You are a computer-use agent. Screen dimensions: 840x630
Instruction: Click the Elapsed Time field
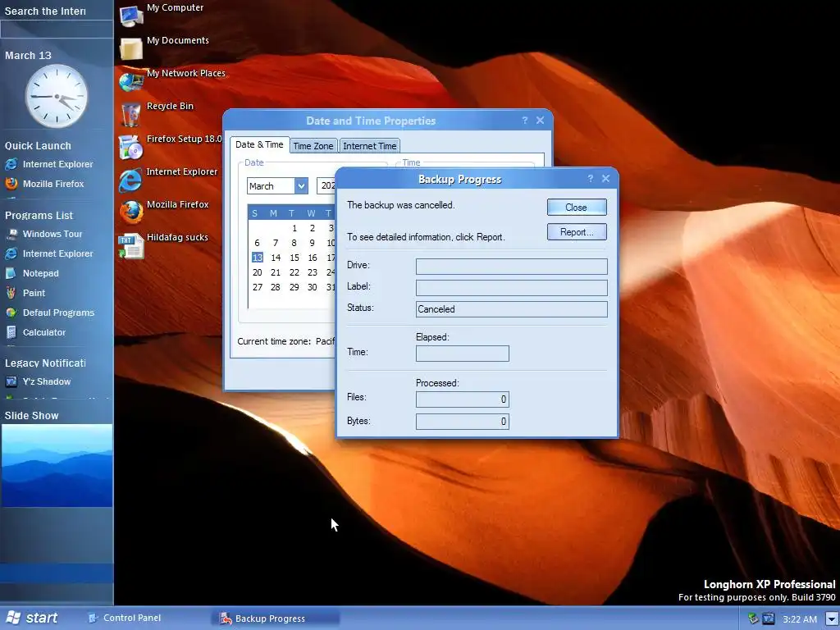click(463, 354)
